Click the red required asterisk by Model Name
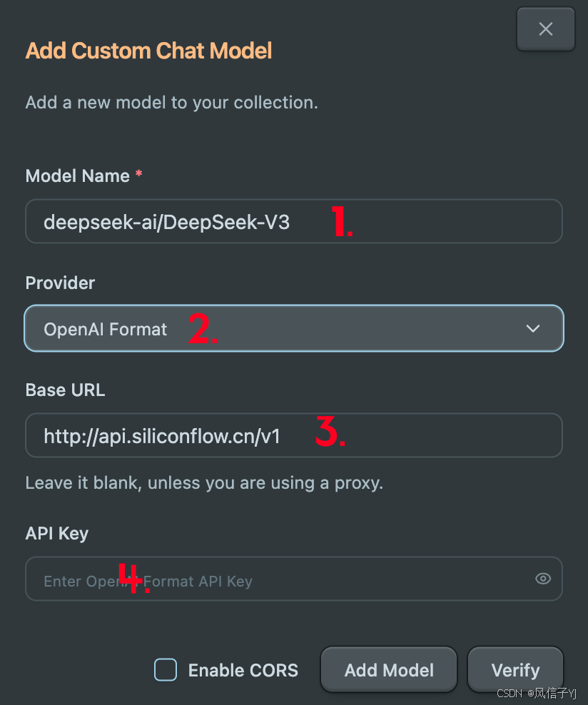The image size is (588, 705). (x=139, y=173)
